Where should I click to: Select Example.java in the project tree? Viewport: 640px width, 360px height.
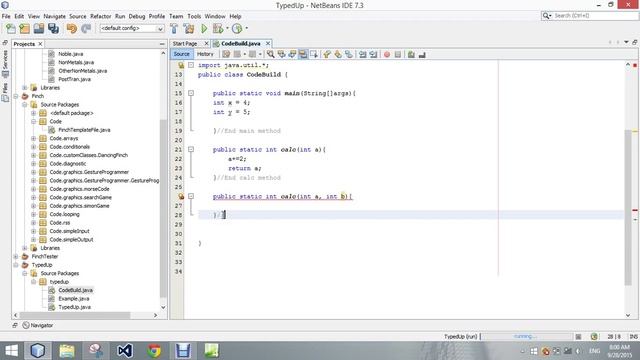pos(73,299)
